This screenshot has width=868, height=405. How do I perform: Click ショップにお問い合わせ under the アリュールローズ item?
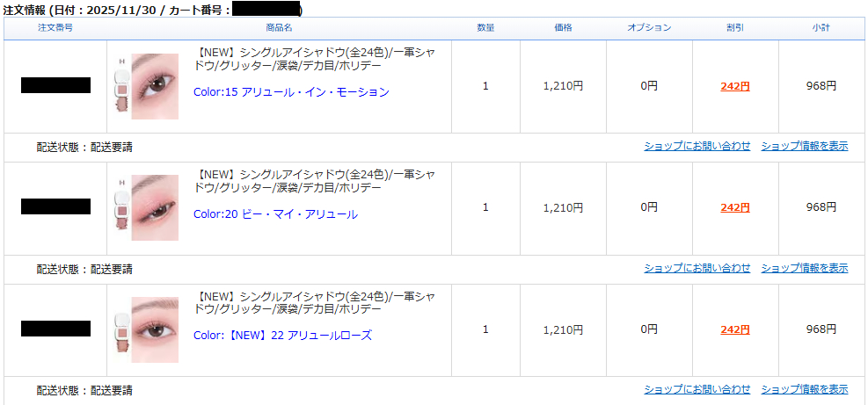[x=697, y=389]
